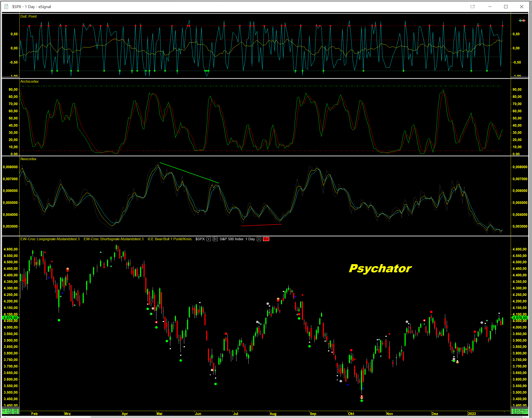Click the green box at bottom-right axis corner
The height and width of the screenshot is (418, 532).
coord(520,411)
